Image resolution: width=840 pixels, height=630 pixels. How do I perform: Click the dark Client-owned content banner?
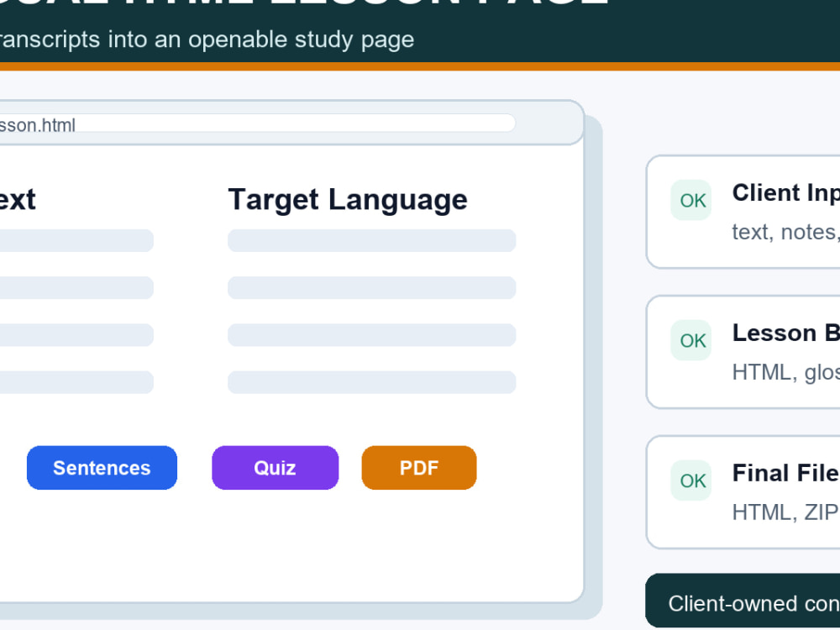click(743, 601)
